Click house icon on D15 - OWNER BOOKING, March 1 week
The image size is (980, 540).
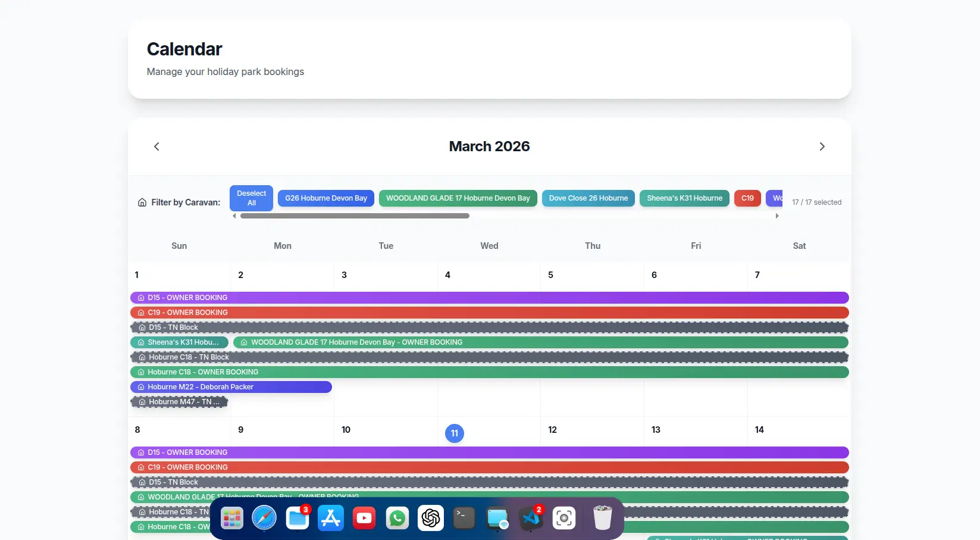pyautogui.click(x=141, y=298)
